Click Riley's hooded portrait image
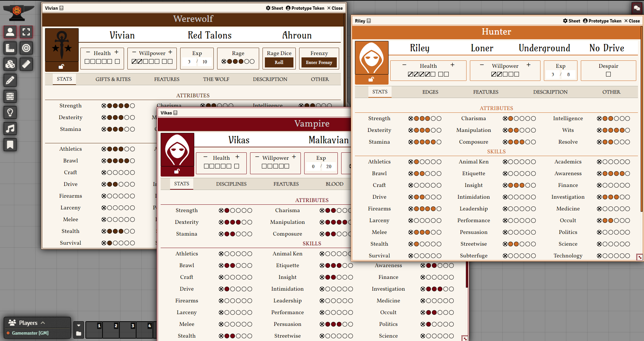Viewport: 644px width, 341px height. point(371,58)
